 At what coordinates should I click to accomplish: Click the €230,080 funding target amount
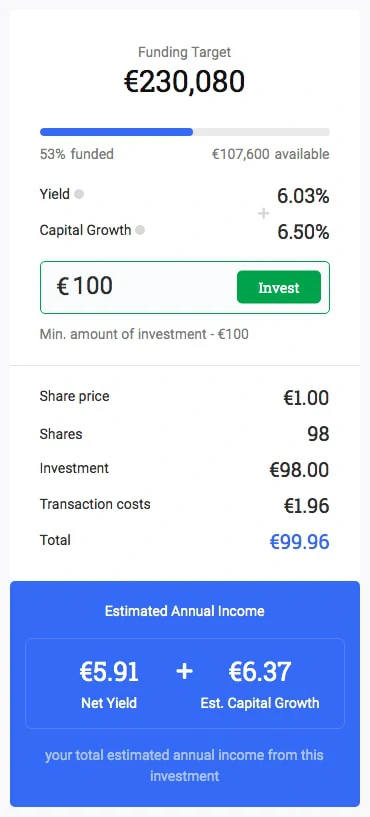tap(184, 82)
